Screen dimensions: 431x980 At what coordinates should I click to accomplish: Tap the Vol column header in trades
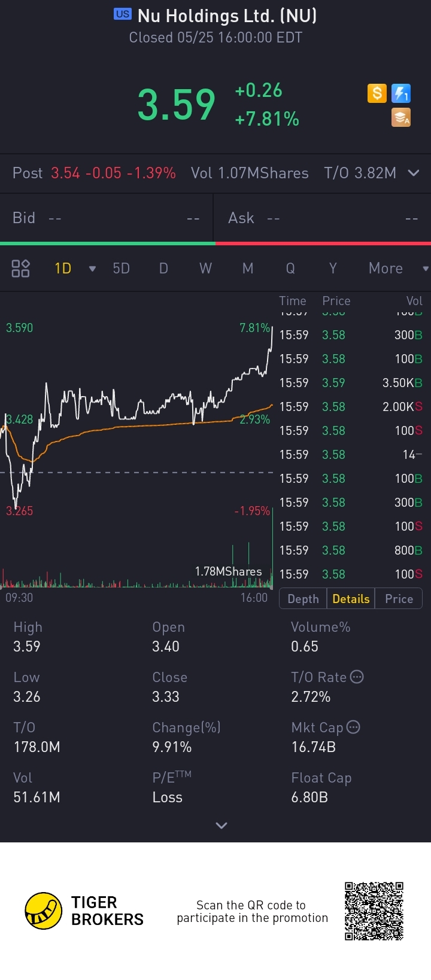click(x=414, y=301)
